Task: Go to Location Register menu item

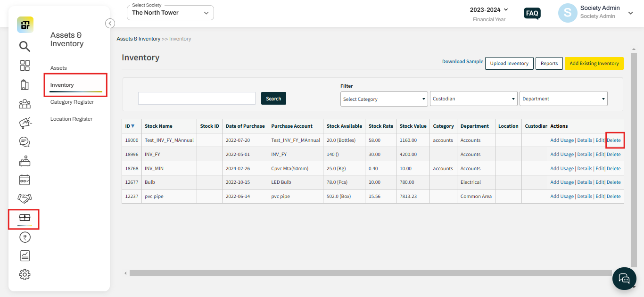Action: 71,119
